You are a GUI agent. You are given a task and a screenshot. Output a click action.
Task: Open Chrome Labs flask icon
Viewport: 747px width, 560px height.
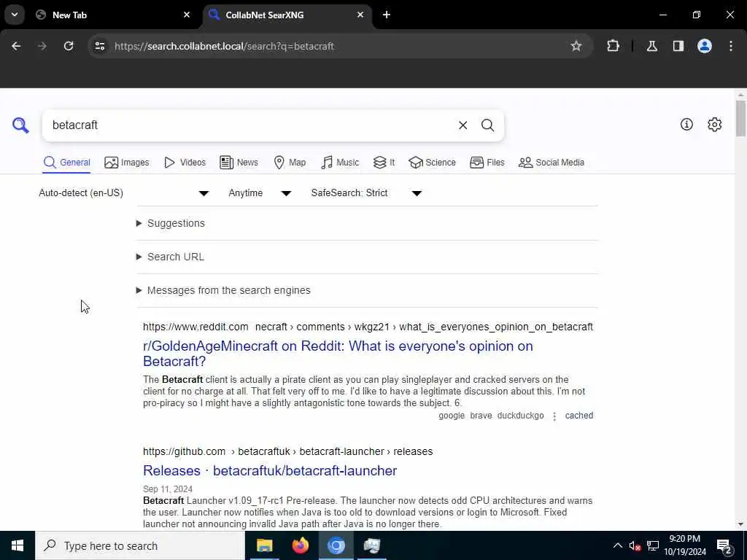(x=651, y=46)
